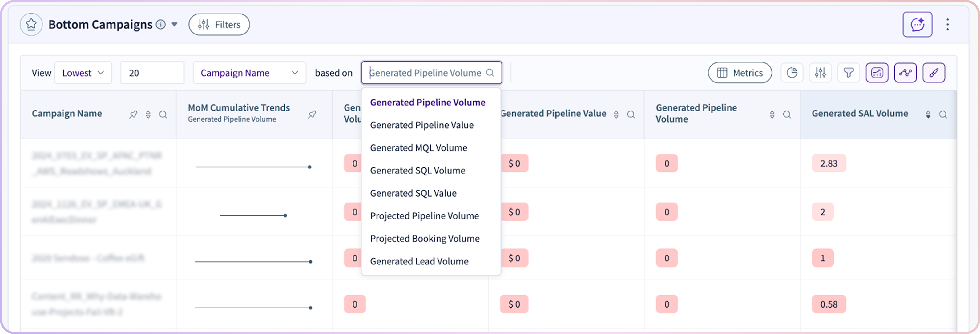Select Generated MQL Volume from list
The height and width of the screenshot is (334, 980).
click(418, 147)
